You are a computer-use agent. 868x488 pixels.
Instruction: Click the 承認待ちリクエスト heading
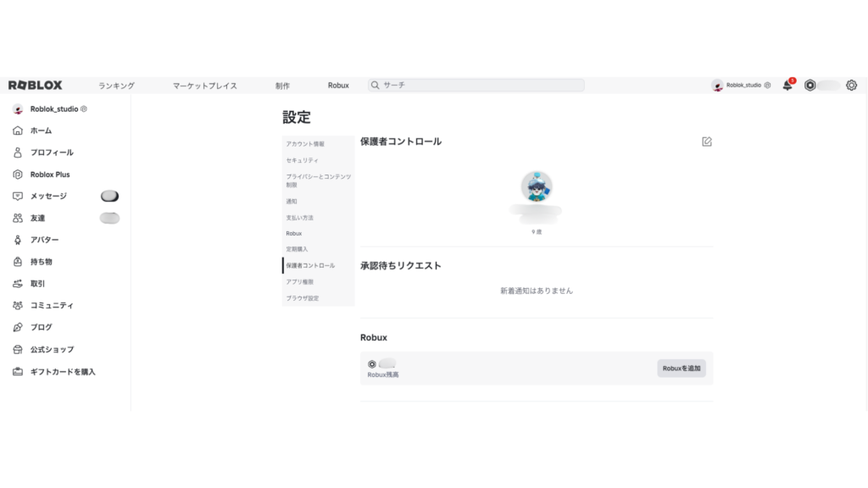(401, 265)
